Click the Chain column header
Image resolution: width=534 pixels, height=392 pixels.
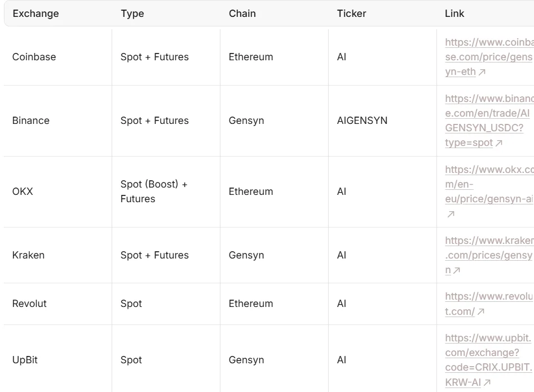click(242, 14)
